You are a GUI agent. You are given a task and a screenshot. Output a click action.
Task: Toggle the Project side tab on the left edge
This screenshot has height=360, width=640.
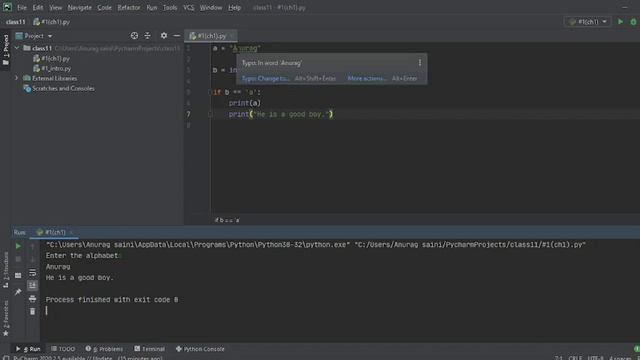6,50
